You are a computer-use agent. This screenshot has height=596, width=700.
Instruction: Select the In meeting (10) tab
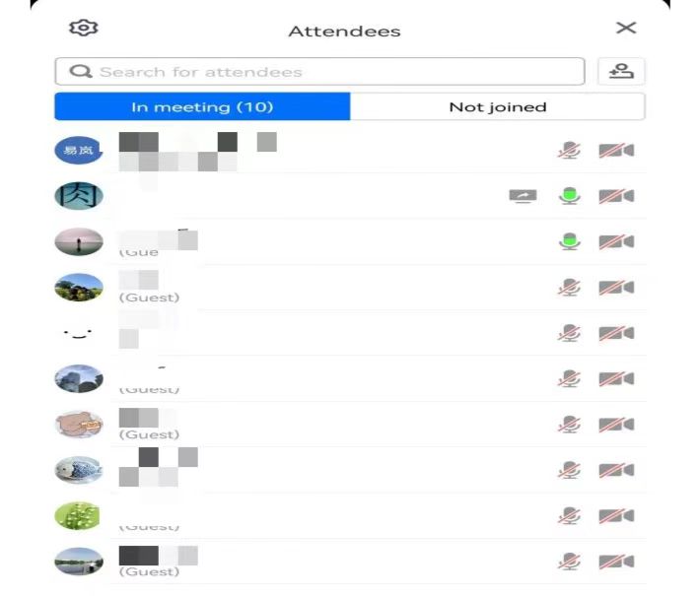202,106
